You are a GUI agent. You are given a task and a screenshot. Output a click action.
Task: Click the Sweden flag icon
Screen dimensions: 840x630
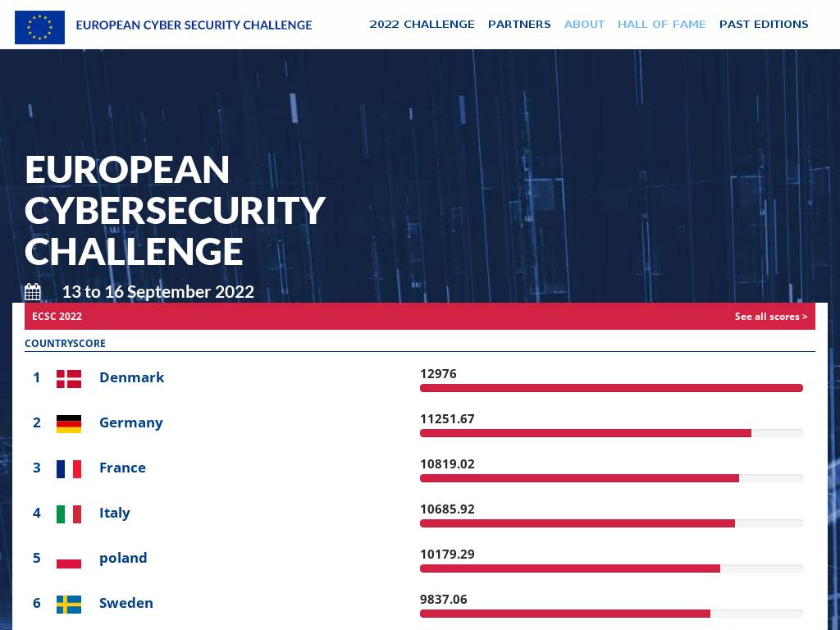pyautogui.click(x=69, y=604)
